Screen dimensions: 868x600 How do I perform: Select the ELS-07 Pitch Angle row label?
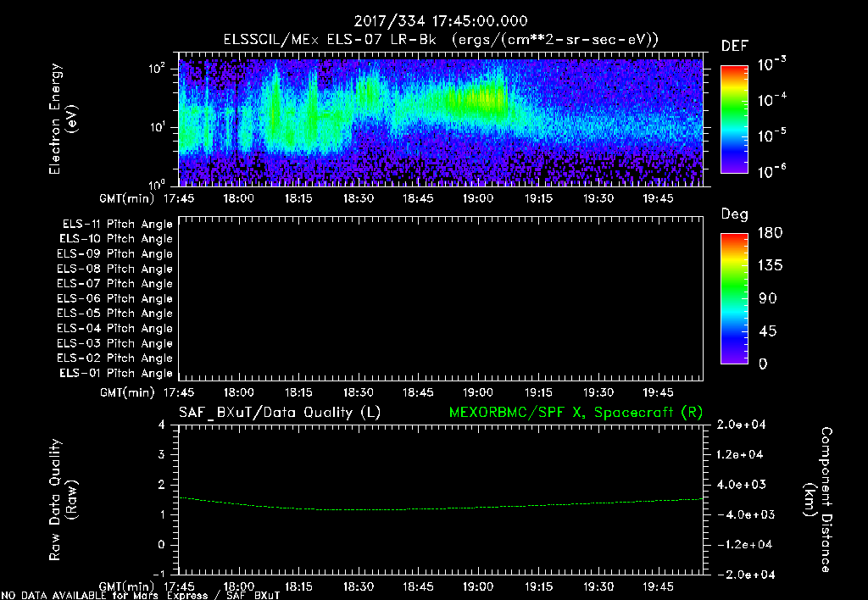click(115, 284)
